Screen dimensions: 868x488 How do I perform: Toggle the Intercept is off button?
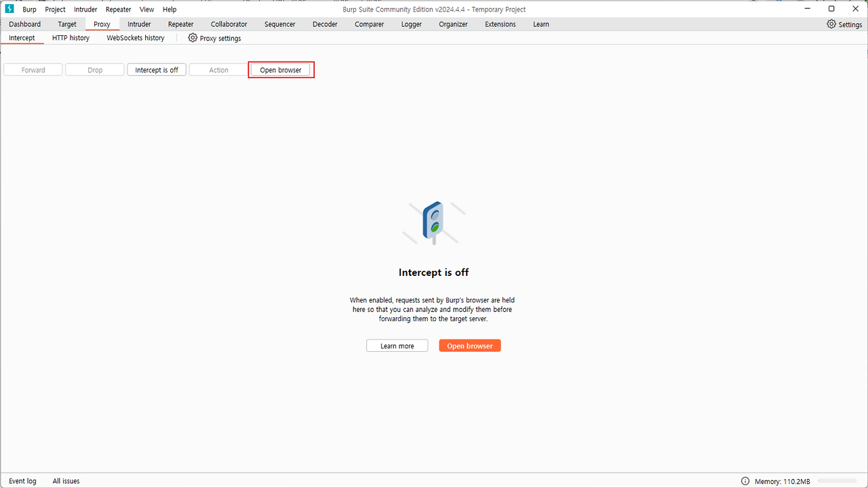[x=157, y=70]
